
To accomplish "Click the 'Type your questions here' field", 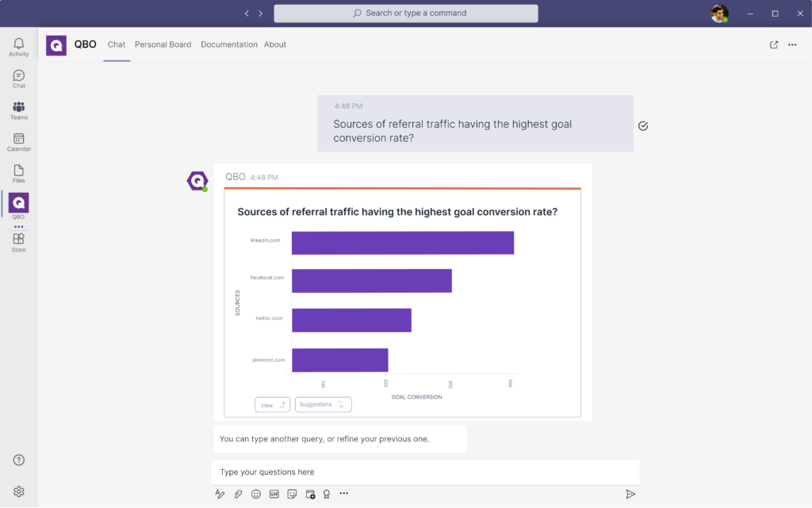I will tap(425, 472).
